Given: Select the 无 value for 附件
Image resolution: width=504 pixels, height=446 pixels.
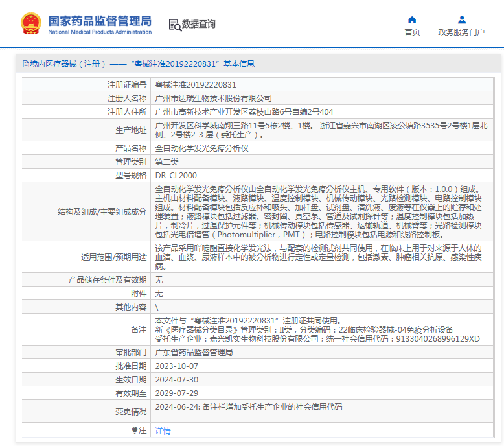Looking at the screenshot, I should point(159,294).
